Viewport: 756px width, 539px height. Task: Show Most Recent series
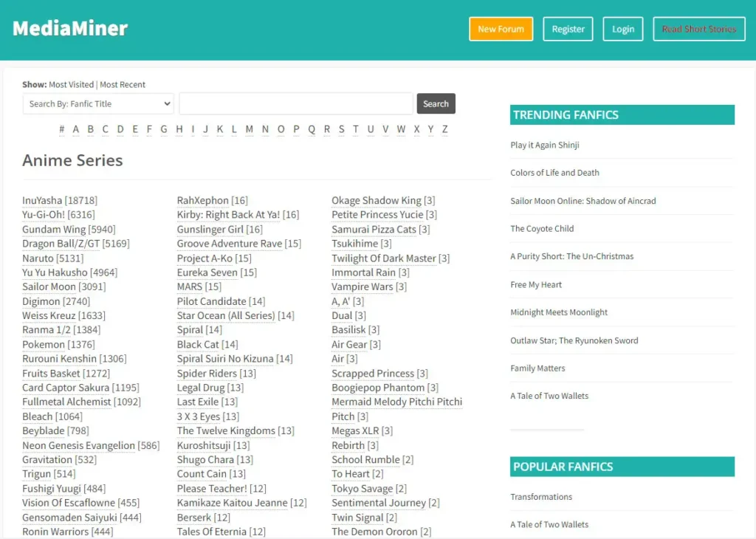[x=123, y=85]
